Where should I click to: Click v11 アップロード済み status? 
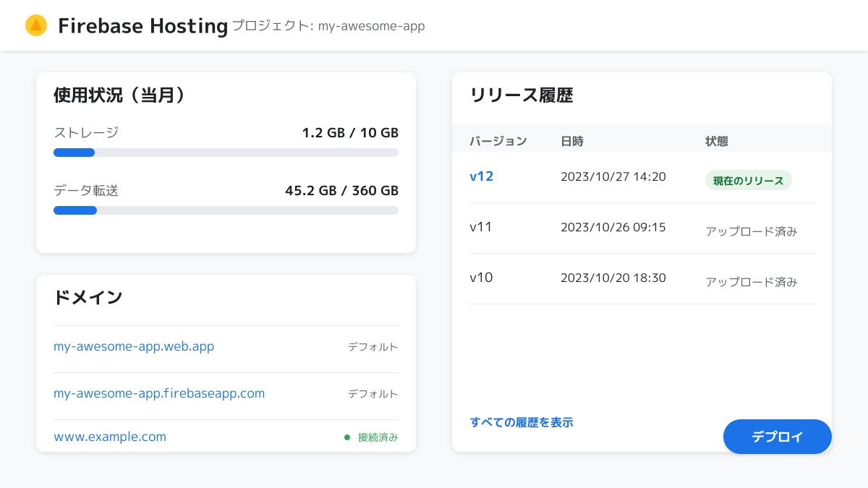(x=752, y=231)
